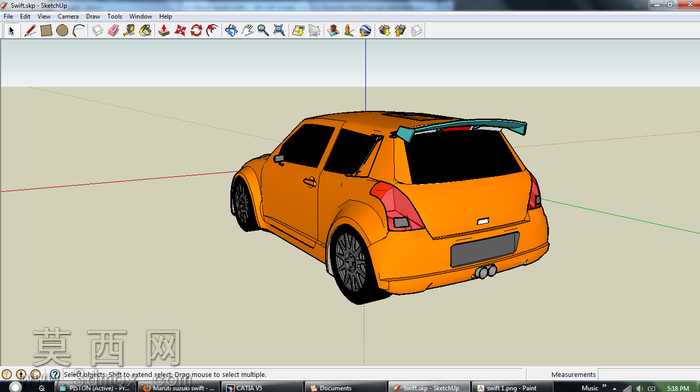Viewport: 700px width, 392px height.
Task: Open the Tools menu
Action: click(114, 17)
